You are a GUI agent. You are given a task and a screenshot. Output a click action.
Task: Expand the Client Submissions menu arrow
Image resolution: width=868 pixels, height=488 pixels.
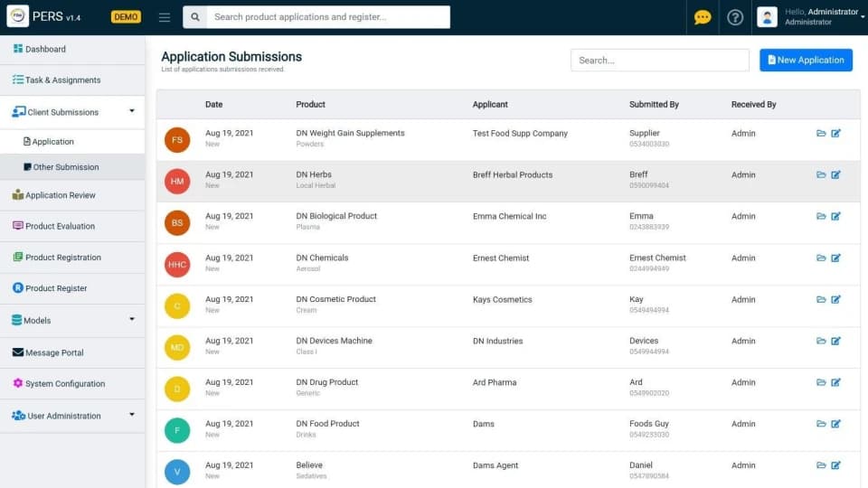point(132,111)
